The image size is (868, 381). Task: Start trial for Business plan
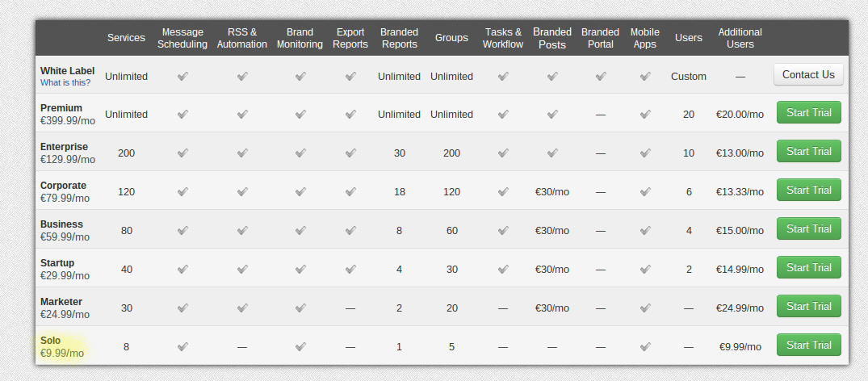tap(808, 229)
